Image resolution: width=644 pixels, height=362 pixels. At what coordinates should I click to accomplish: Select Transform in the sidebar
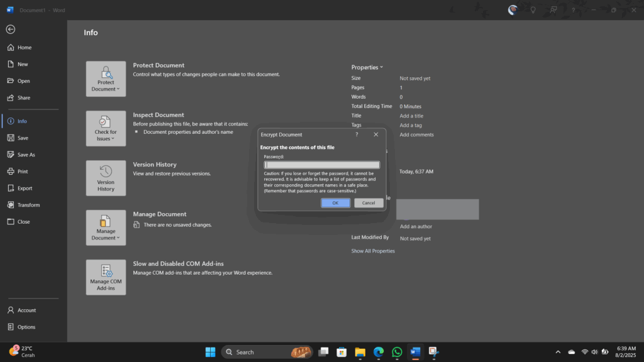[28, 206]
